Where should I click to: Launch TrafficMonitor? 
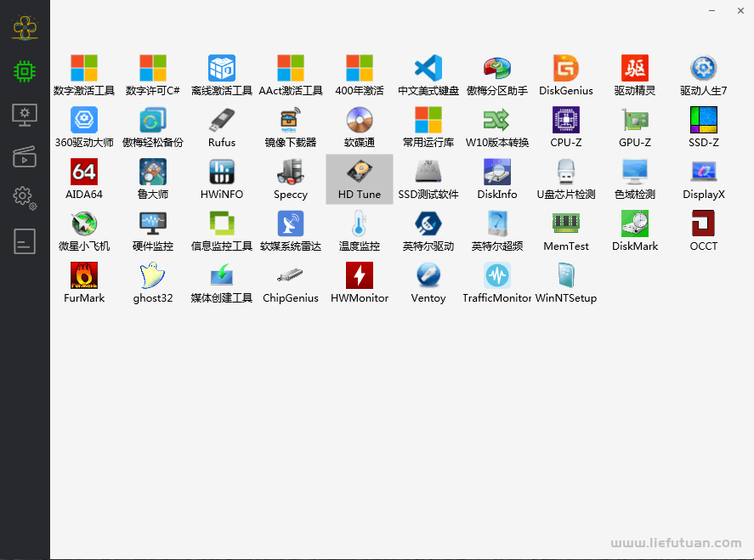pos(497,283)
